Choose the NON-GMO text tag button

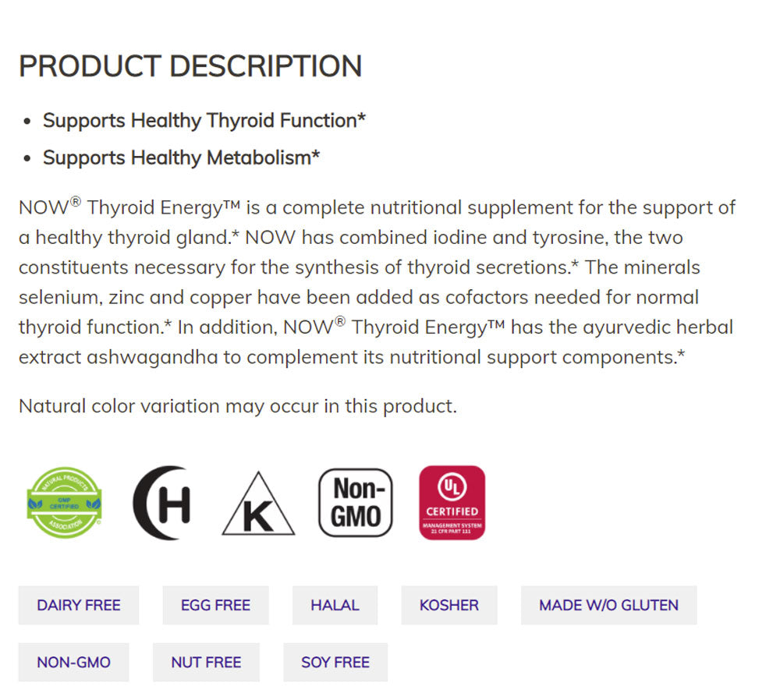73,663
